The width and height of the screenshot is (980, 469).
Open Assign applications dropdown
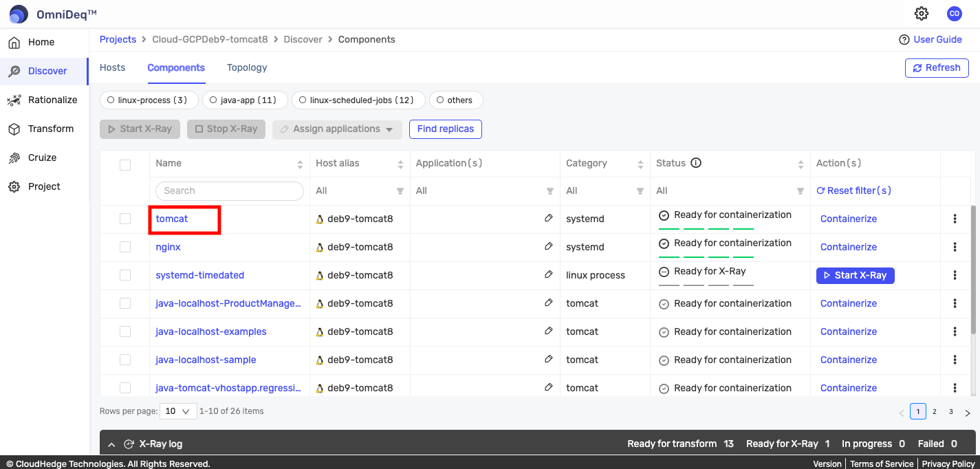337,129
